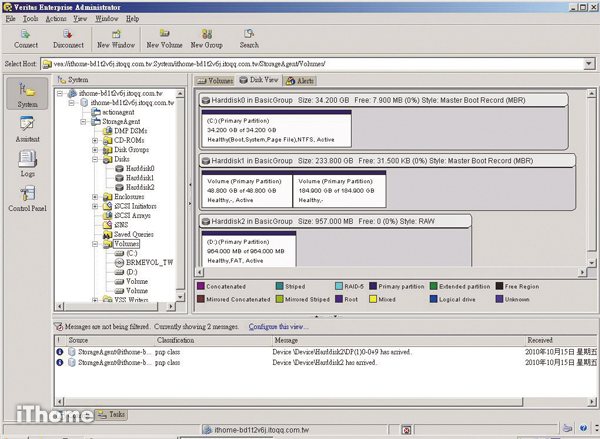Open the Select Host dropdown arrow
This screenshot has height=439, width=600.
click(589, 64)
